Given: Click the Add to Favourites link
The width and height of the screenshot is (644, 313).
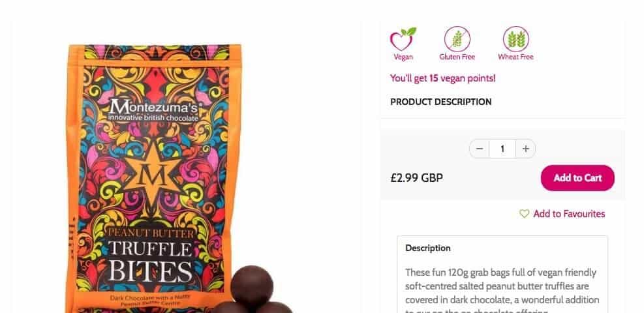Looking at the screenshot, I should click(569, 214).
